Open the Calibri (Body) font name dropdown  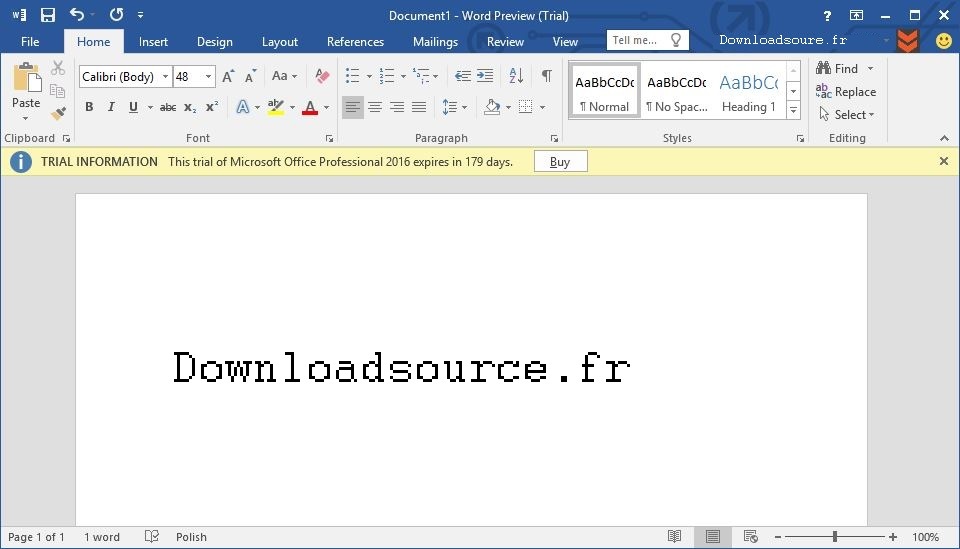pyautogui.click(x=165, y=77)
